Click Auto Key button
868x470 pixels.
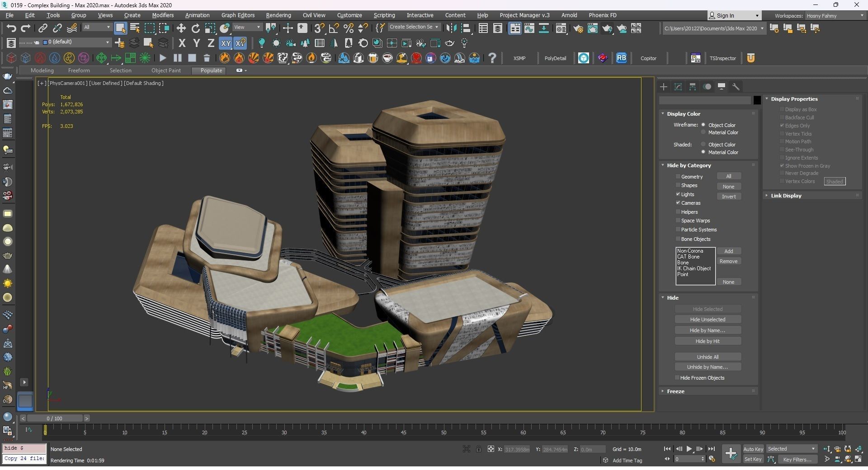[753, 449]
